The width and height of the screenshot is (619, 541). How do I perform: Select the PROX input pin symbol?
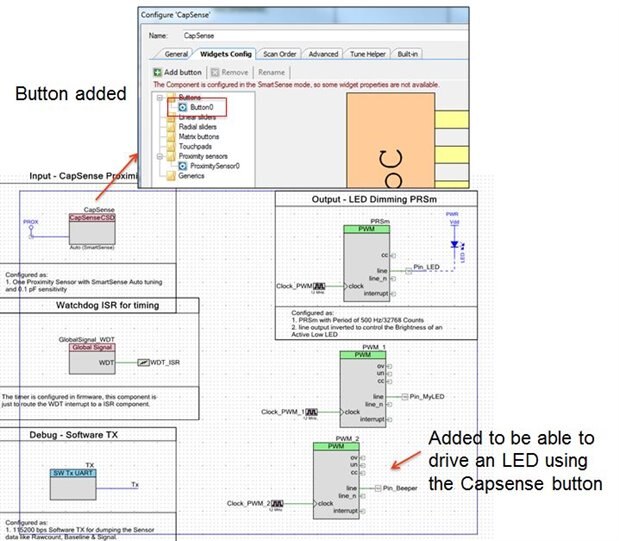pos(32,231)
